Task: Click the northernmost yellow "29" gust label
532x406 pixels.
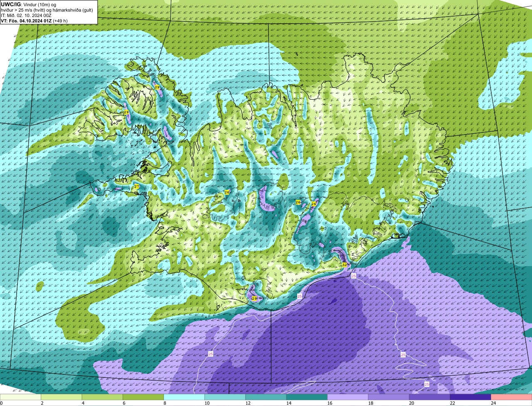Action: point(157,87)
